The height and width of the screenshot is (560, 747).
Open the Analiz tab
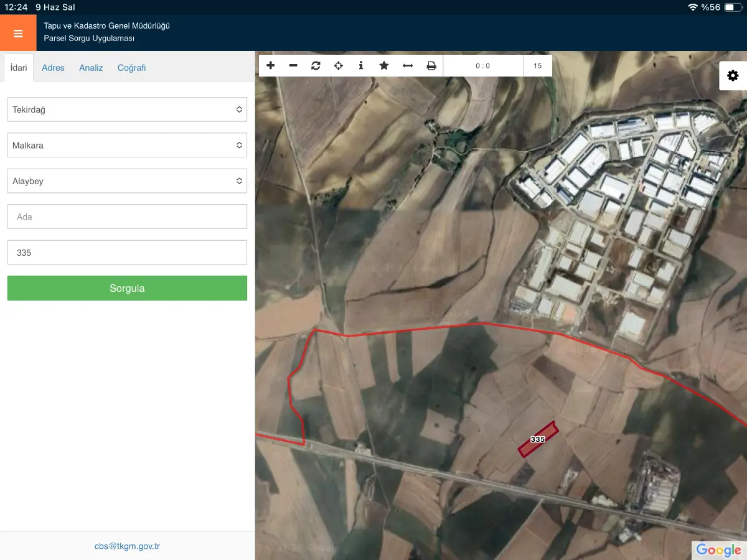(x=91, y=68)
